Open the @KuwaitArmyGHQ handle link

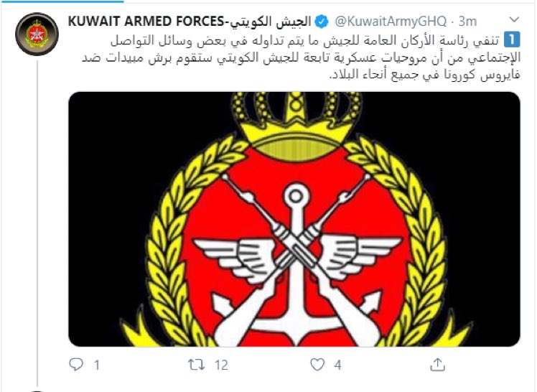[x=390, y=22]
